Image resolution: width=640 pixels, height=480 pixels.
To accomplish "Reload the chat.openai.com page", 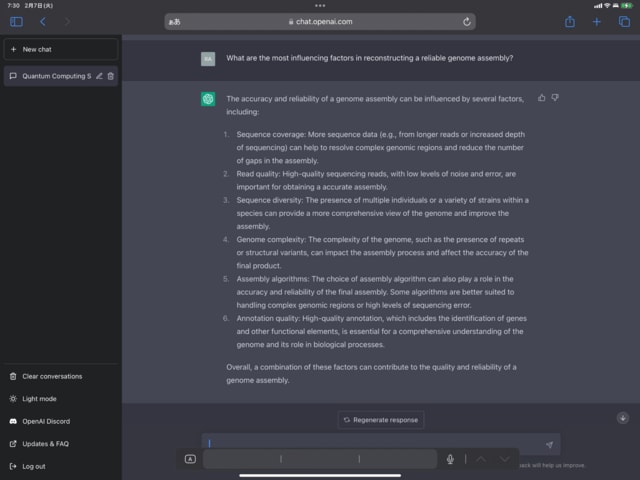I will coord(467,21).
